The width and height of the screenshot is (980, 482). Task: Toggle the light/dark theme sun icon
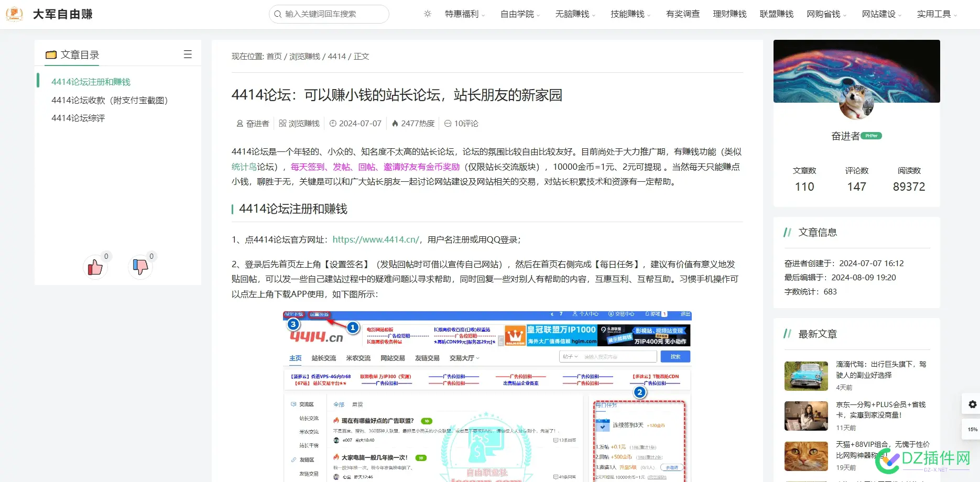click(x=428, y=14)
